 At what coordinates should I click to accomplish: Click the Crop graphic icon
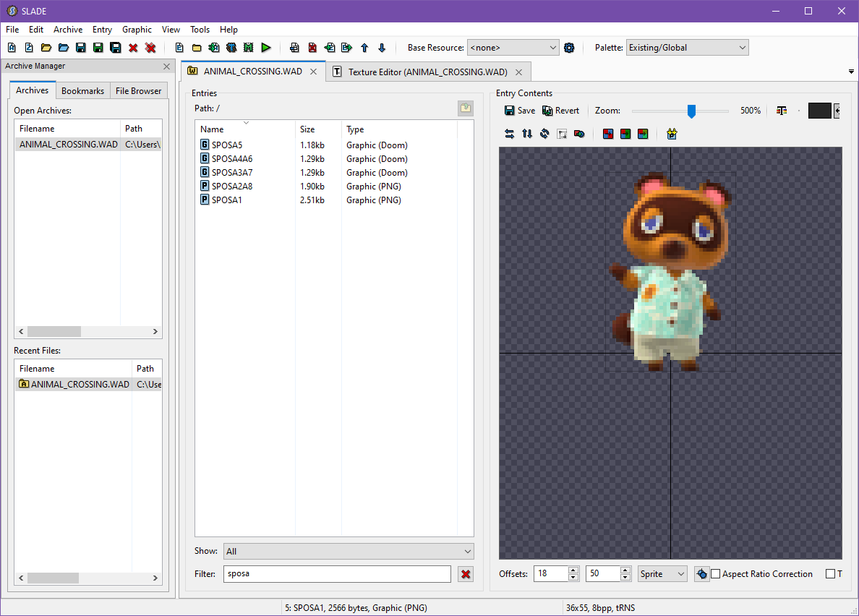point(562,134)
